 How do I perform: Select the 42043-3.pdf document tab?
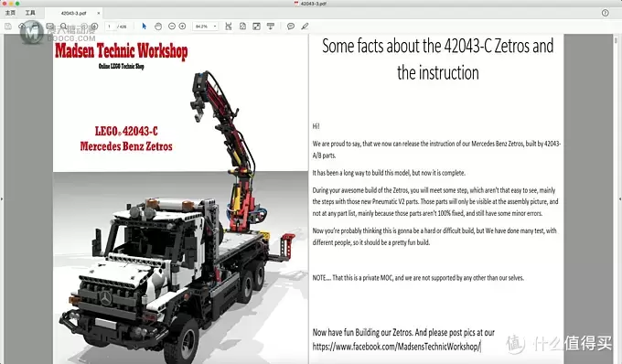coord(74,13)
